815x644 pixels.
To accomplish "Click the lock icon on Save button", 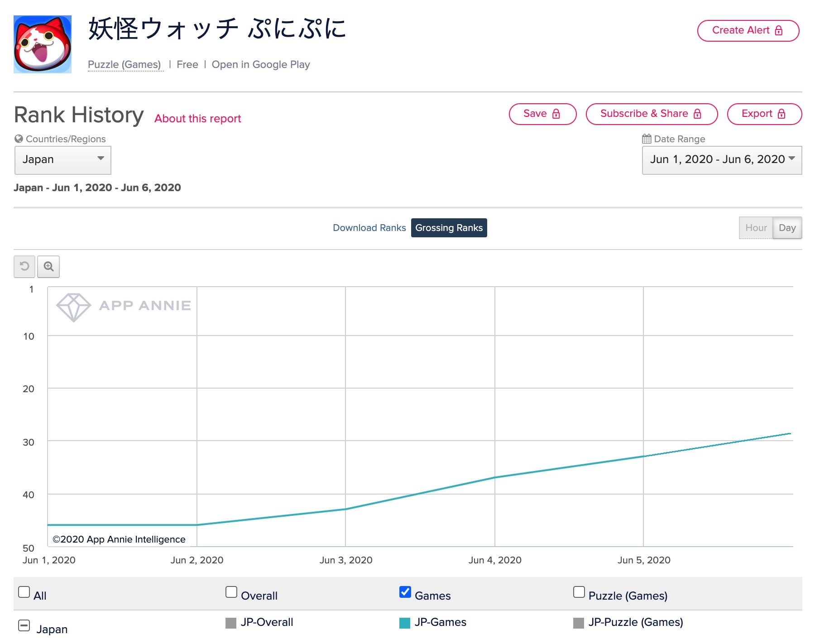I will pos(556,114).
